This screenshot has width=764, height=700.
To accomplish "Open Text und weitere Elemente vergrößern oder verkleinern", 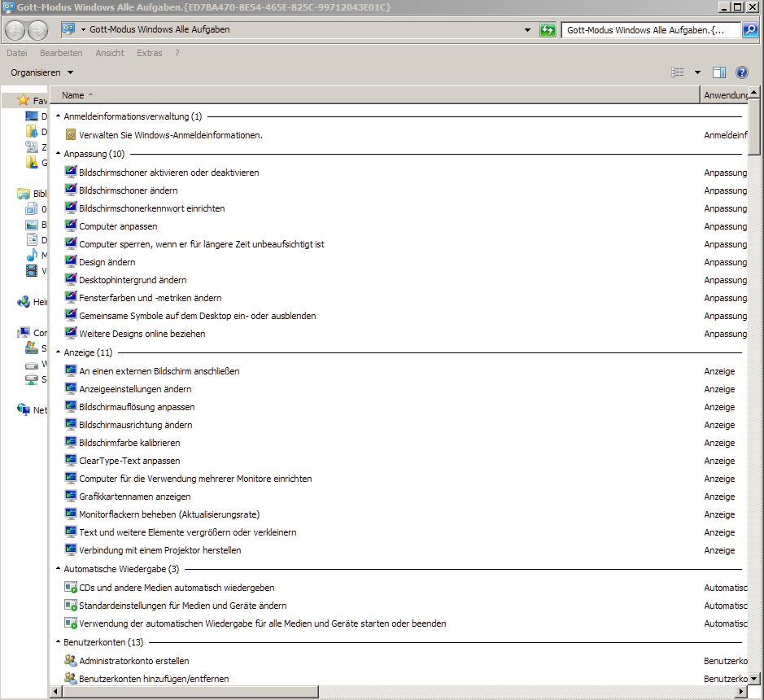I will pyautogui.click(x=188, y=532).
